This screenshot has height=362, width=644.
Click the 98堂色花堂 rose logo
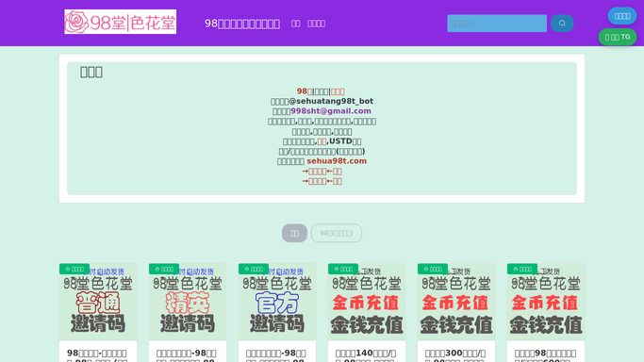(x=120, y=22)
